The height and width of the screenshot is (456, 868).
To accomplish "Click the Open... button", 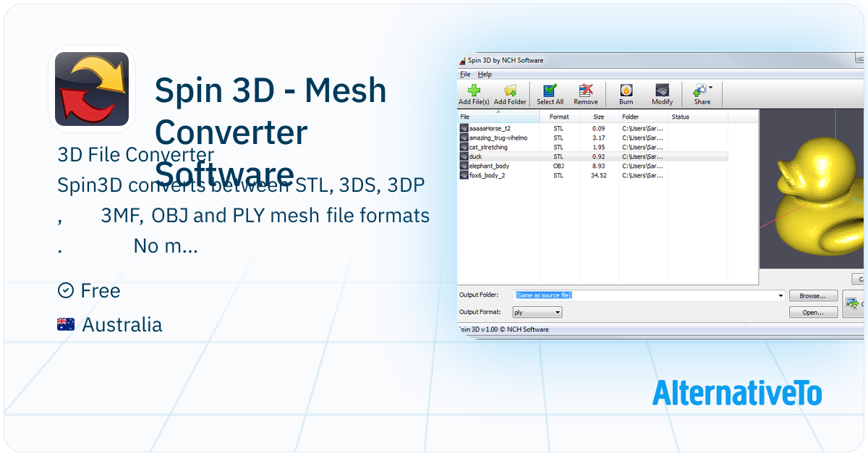I will click(813, 313).
